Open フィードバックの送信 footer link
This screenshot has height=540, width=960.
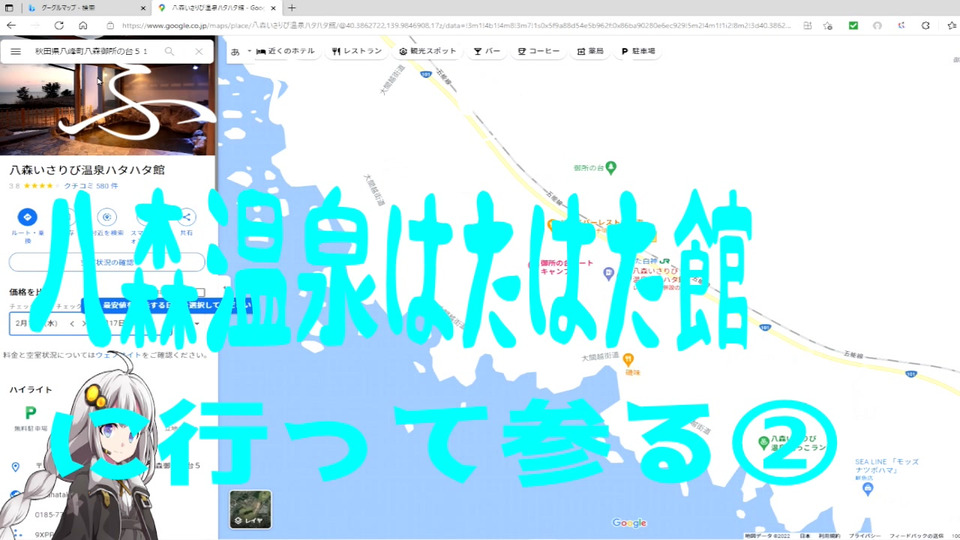click(x=916, y=536)
